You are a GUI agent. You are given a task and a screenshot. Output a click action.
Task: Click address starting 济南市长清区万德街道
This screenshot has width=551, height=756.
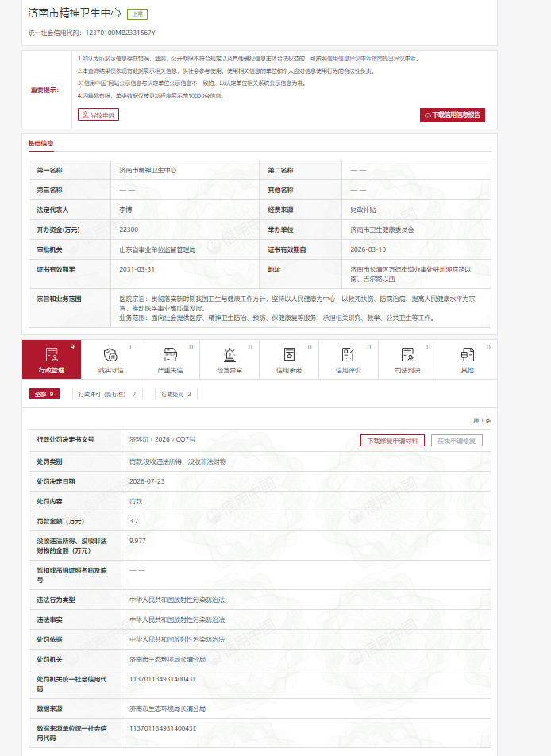coord(410,274)
